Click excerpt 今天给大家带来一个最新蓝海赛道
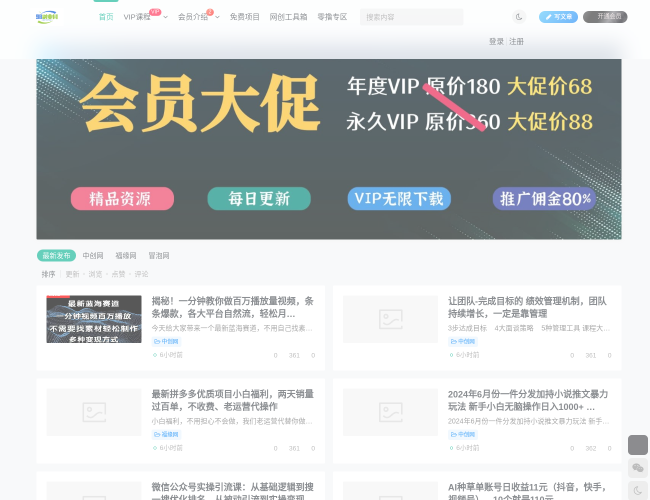Viewport: 650px width, 500px height. (232, 328)
